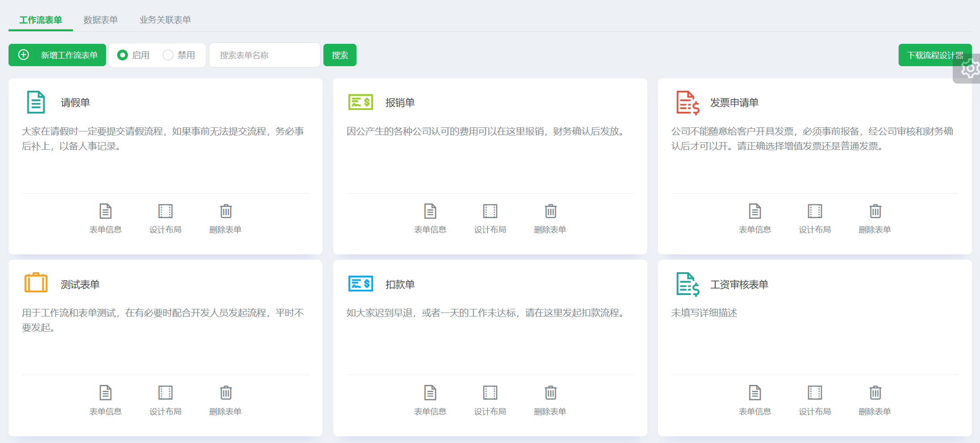Click the 请假单 card title
Screen dimensions: 980x443
75,103
